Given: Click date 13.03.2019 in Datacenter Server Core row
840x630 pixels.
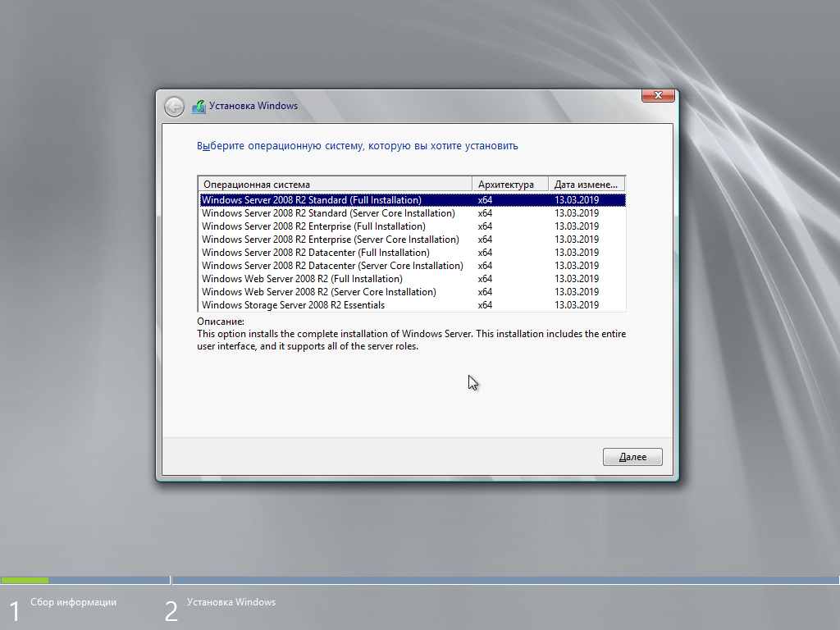Looking at the screenshot, I should [x=577, y=266].
